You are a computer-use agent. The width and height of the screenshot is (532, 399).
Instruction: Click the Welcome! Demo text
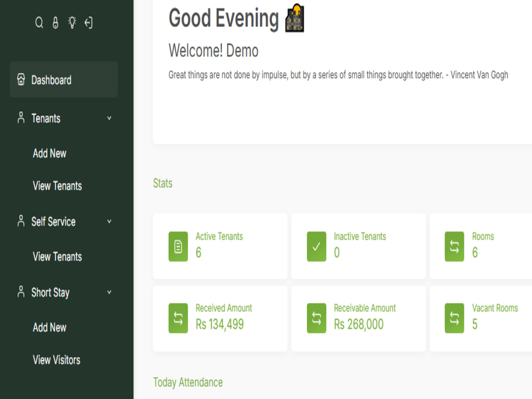213,51
